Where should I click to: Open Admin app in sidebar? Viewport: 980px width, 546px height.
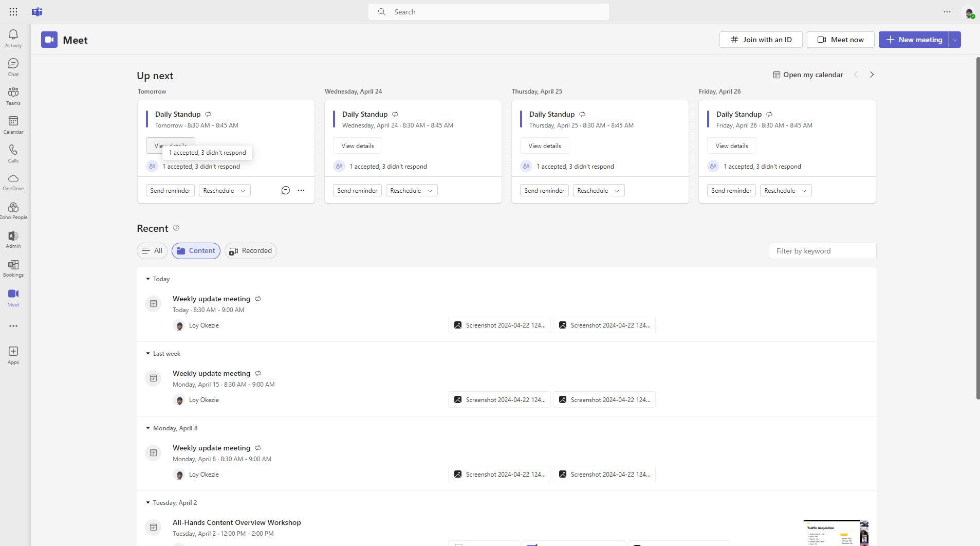tap(13, 240)
